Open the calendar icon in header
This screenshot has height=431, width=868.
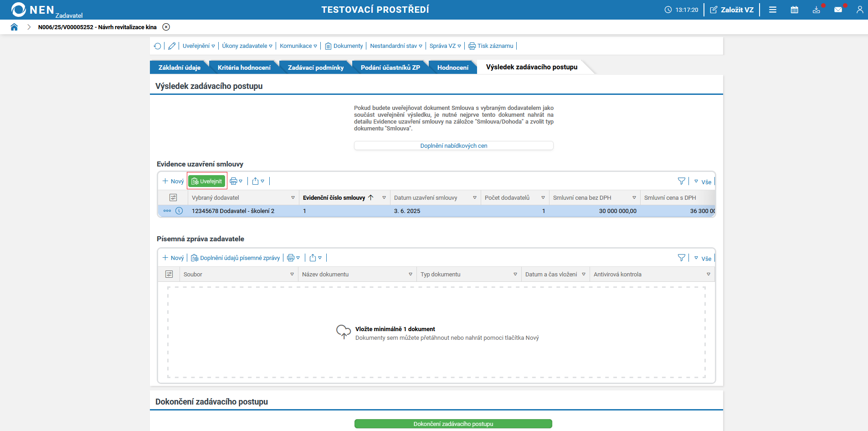[794, 10]
